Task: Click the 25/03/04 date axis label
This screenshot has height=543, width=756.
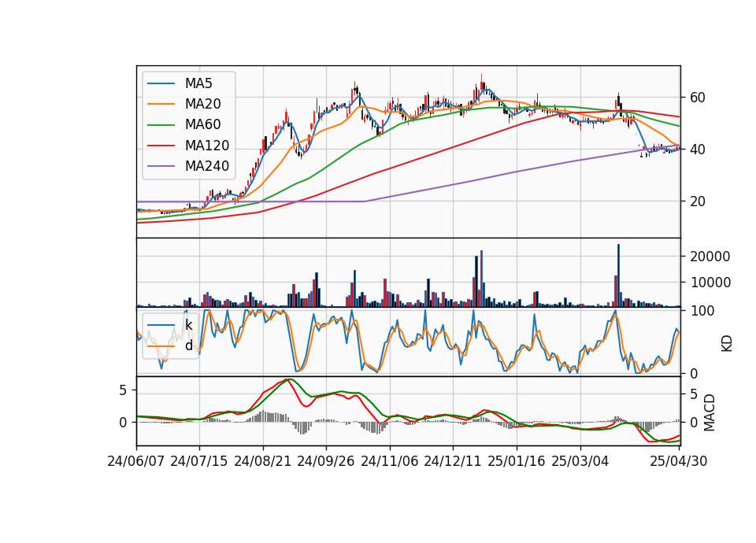Action: pyautogui.click(x=580, y=461)
